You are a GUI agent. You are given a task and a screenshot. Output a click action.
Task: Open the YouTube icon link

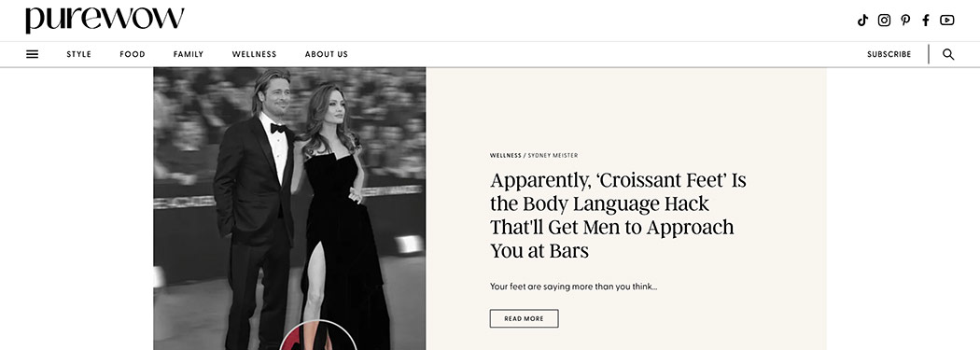pos(947,20)
